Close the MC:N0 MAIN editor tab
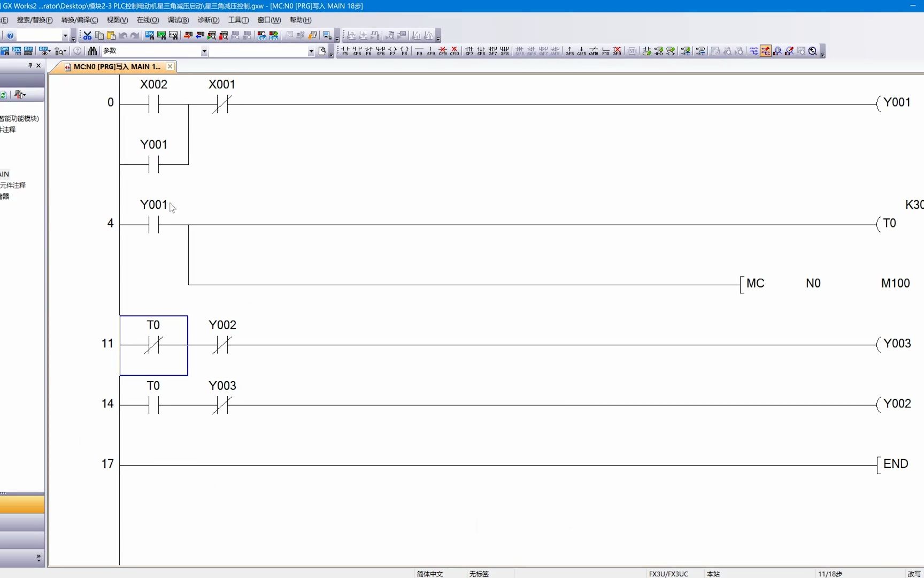The image size is (924, 578). (x=170, y=66)
